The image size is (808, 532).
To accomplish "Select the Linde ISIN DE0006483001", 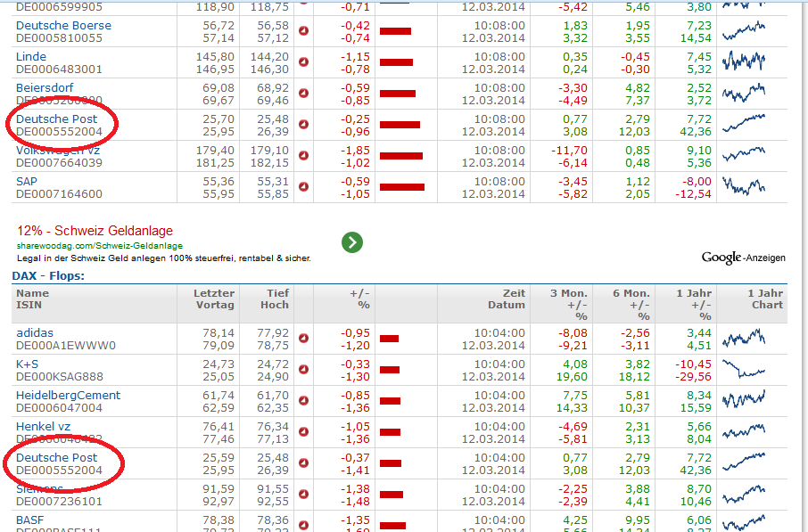I will point(59,70).
